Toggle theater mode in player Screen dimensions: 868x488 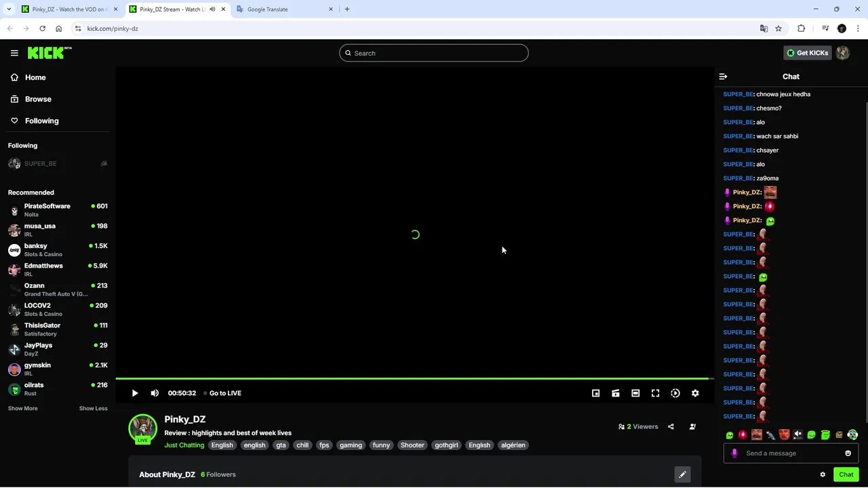tap(635, 393)
